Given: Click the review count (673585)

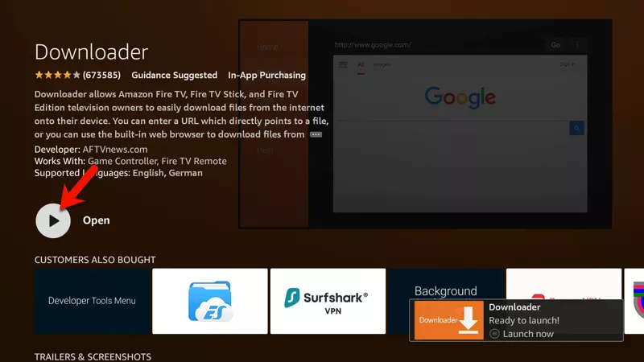Looking at the screenshot, I should (x=102, y=75).
